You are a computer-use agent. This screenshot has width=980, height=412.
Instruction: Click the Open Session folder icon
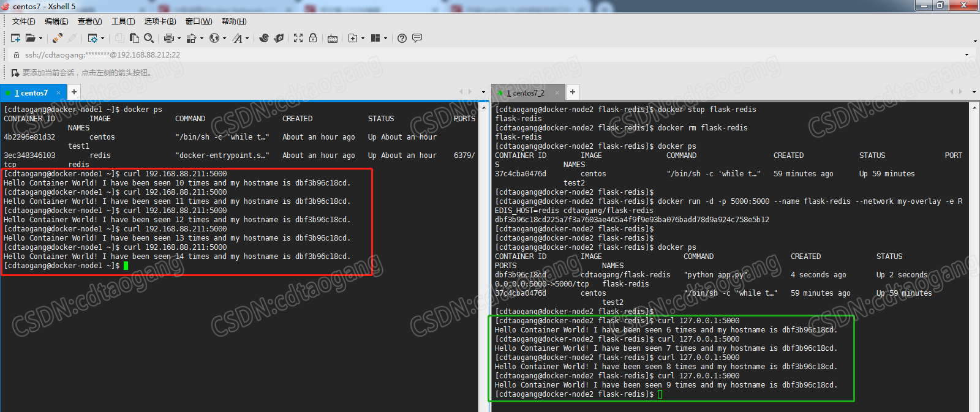pos(30,38)
